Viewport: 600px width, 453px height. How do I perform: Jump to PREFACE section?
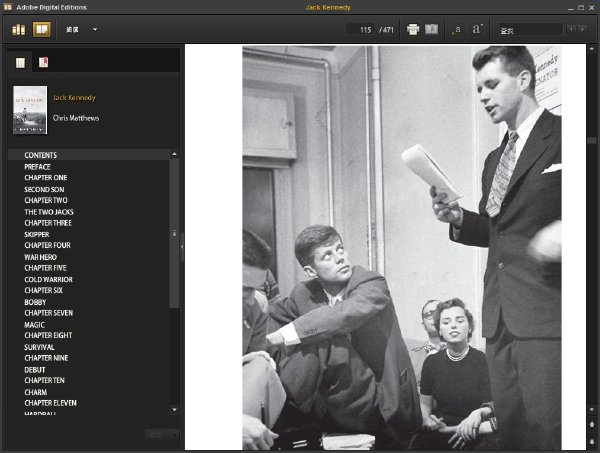tap(38, 167)
